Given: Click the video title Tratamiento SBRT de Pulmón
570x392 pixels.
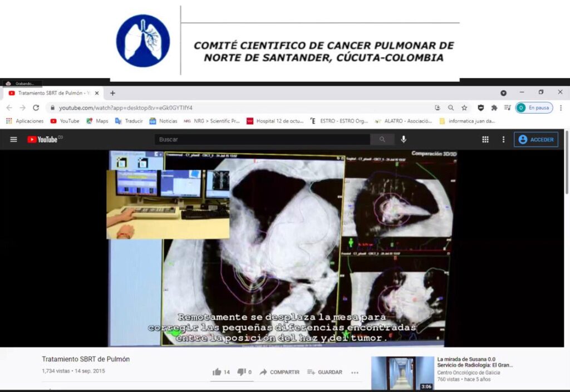Looking at the screenshot, I should pyautogui.click(x=86, y=359).
